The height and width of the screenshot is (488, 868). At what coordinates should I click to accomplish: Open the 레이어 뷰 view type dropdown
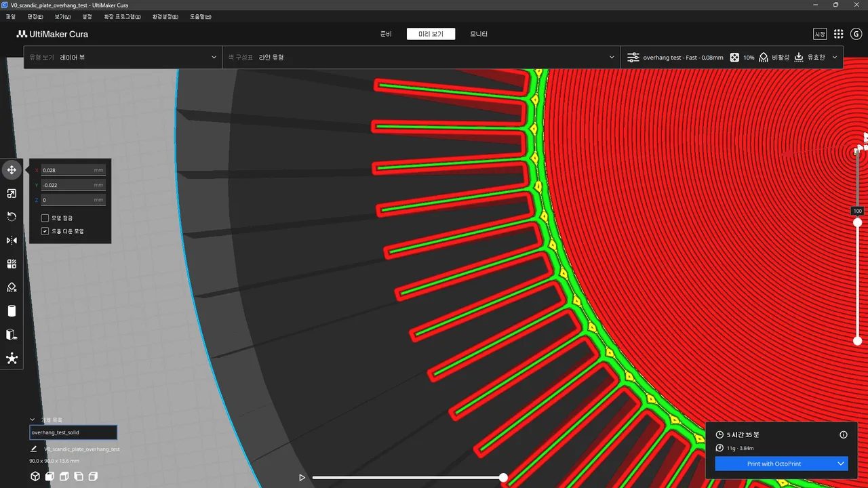pyautogui.click(x=123, y=58)
